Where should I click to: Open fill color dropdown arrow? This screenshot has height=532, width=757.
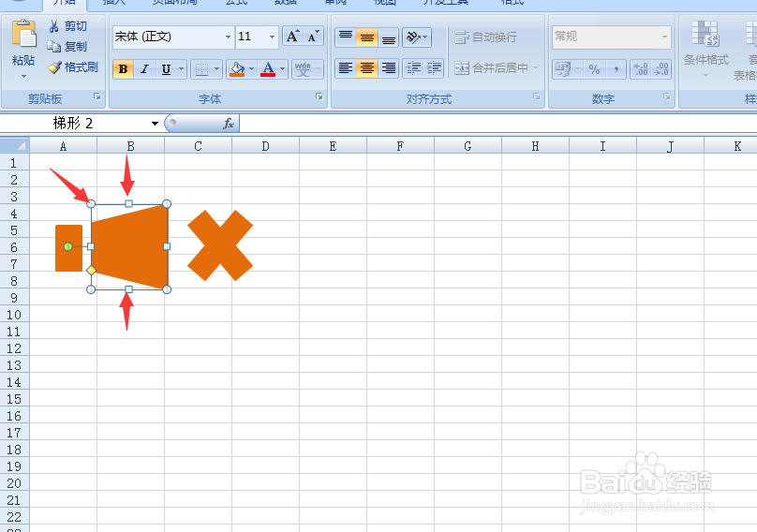[251, 69]
